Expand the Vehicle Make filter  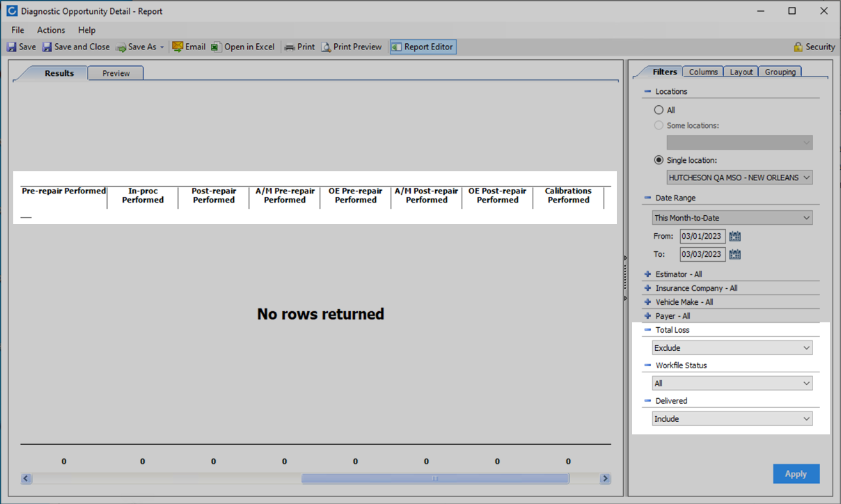[647, 302]
